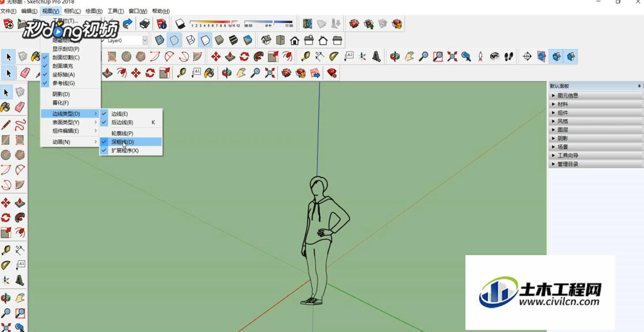Image resolution: width=644 pixels, height=332 pixels.
Task: Toggle Display Section Planes icon
Action: coord(541,57)
